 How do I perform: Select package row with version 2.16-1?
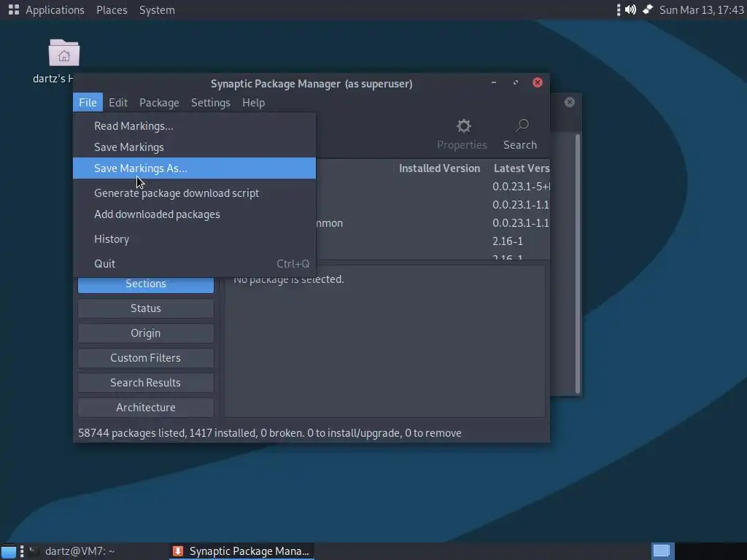pos(433,241)
